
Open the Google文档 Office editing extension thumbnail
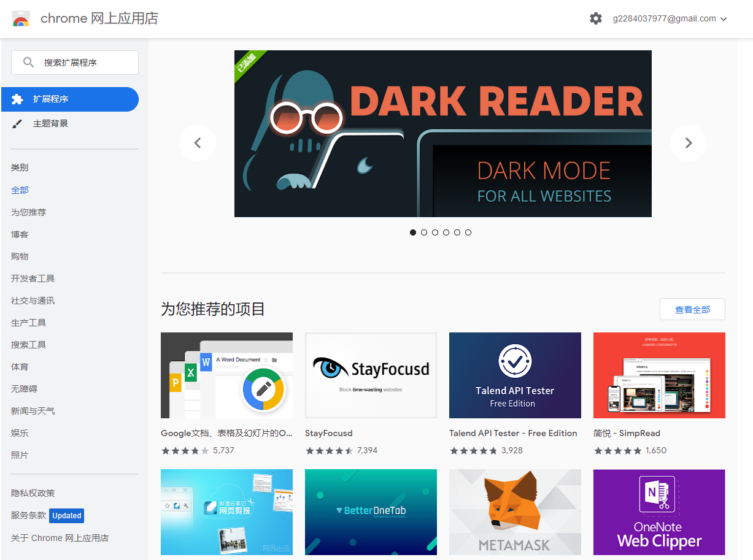226,375
